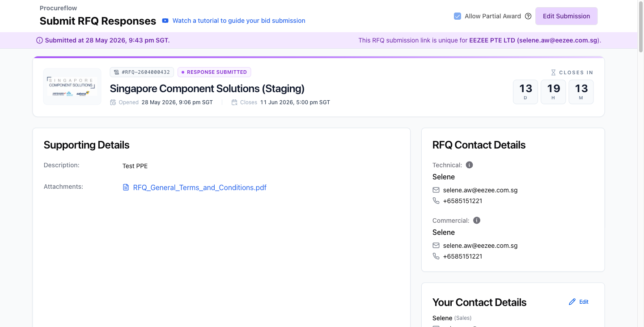Click the hourglass icon beside Closes In
The width and height of the screenshot is (644, 327).
(553, 72)
